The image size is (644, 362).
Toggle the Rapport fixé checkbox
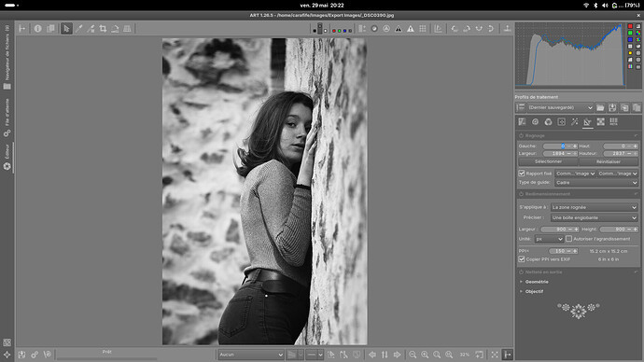tap(522, 174)
